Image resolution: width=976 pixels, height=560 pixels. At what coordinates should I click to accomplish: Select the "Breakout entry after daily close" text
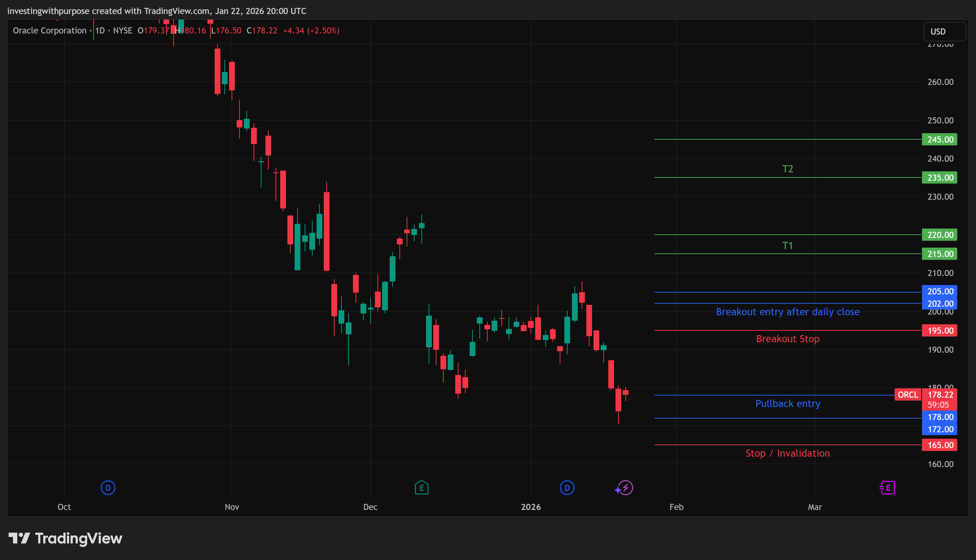[787, 312]
